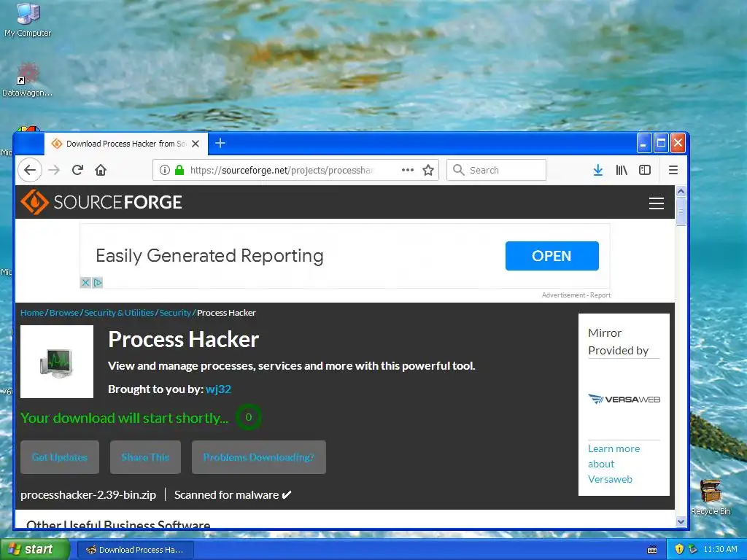747x560 pixels.
Task: Click Your download will start shortly text
Action: 124,418
